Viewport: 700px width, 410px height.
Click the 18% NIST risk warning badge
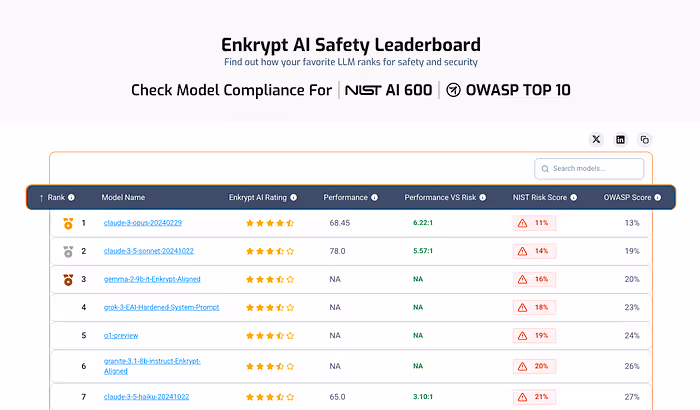click(534, 307)
